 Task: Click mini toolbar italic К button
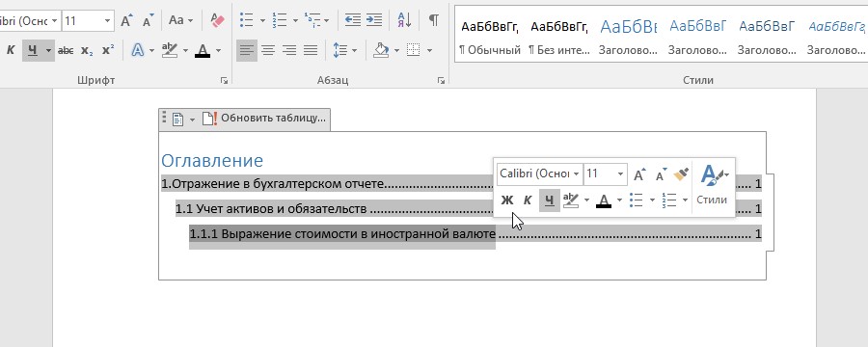click(528, 200)
